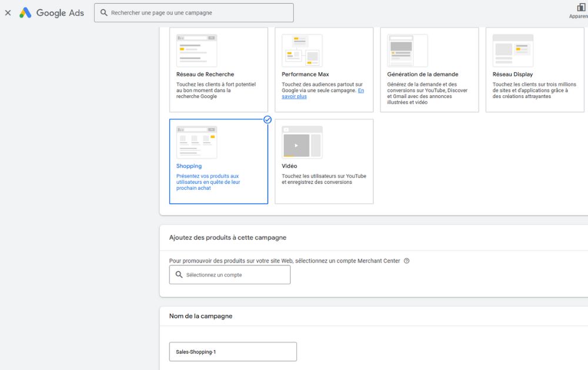
Task: Click the Shopping card checkmark badge
Action: tap(268, 119)
